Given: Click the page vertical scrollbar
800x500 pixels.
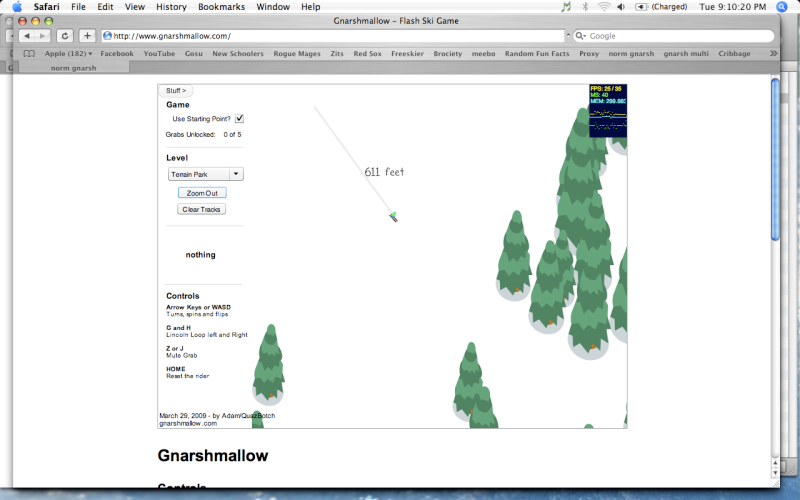Looking at the screenshot, I should click(774, 160).
